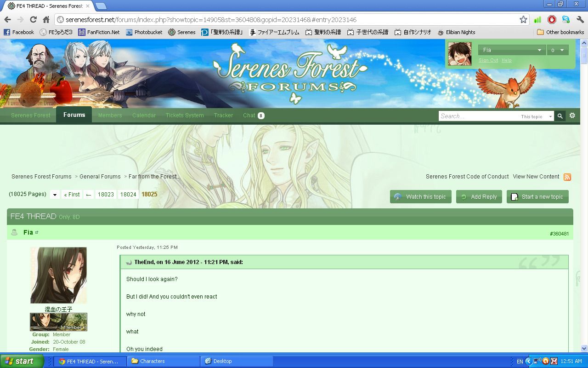588x368 pixels.
Task: Click the Sign Out link
Action: coord(488,60)
